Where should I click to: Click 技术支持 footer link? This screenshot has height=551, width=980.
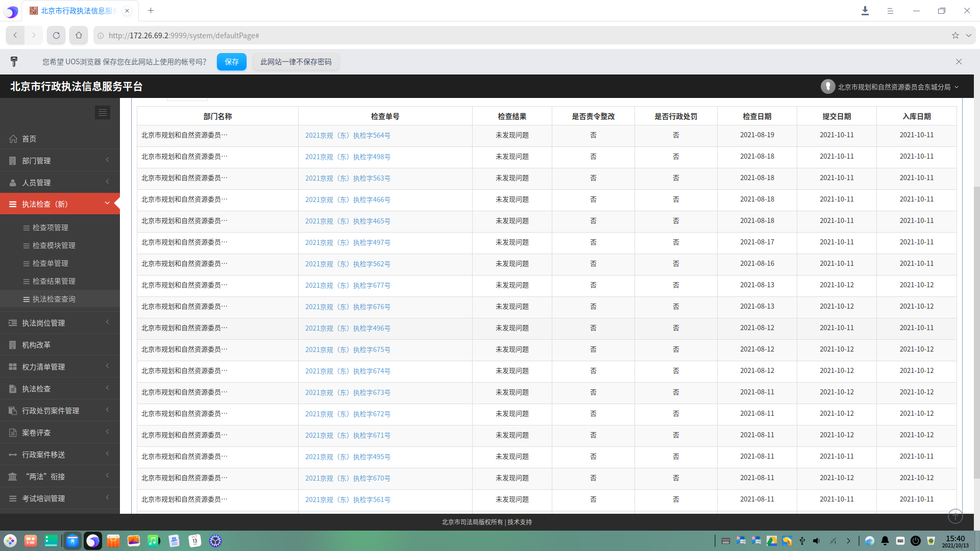(x=520, y=522)
